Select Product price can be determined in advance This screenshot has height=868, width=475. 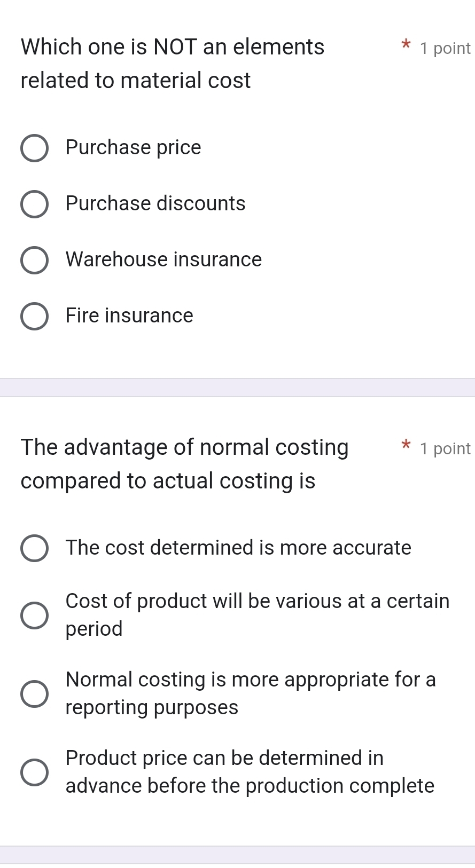[x=34, y=772]
